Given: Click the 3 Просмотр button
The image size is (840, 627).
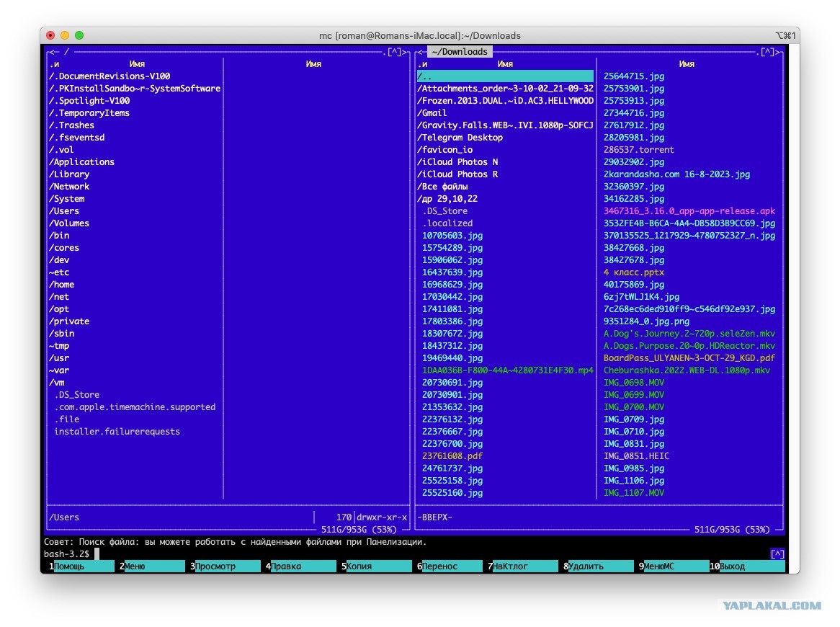Looking at the screenshot, I should point(225,566).
